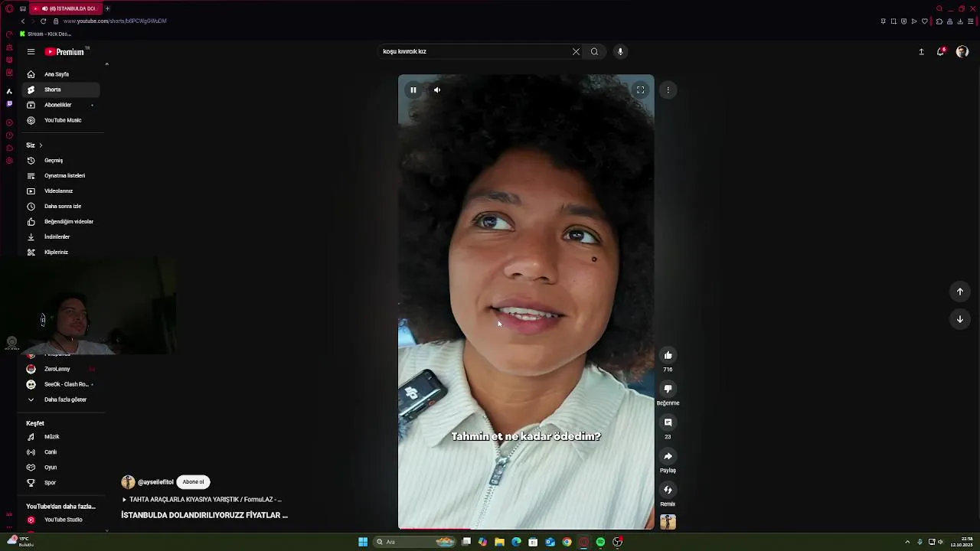The image size is (980, 551).
Task: Open Ana Sayfa in the sidebar
Action: point(60,74)
